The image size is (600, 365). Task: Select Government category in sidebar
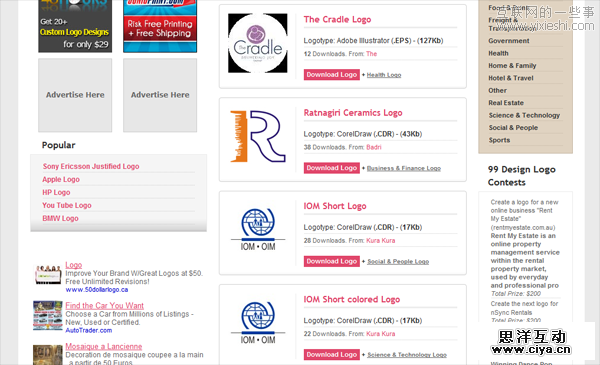(509, 41)
